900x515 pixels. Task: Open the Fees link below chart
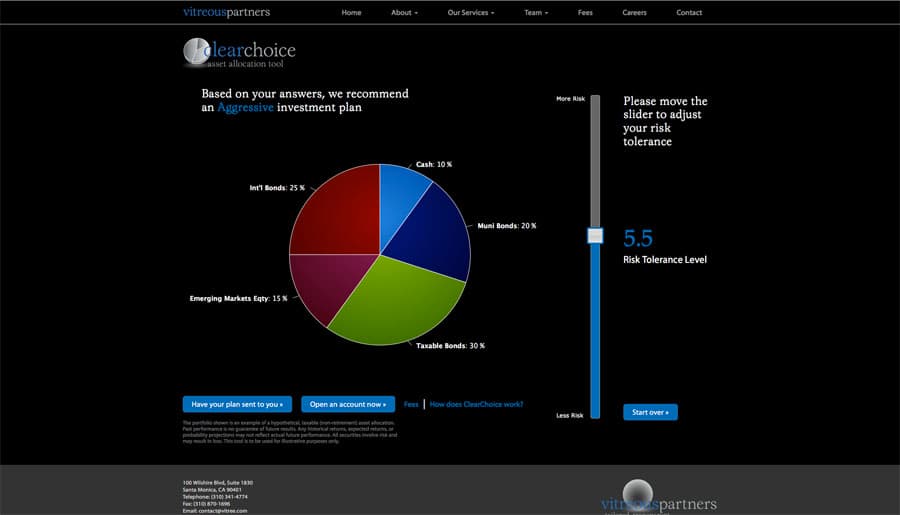(411, 404)
